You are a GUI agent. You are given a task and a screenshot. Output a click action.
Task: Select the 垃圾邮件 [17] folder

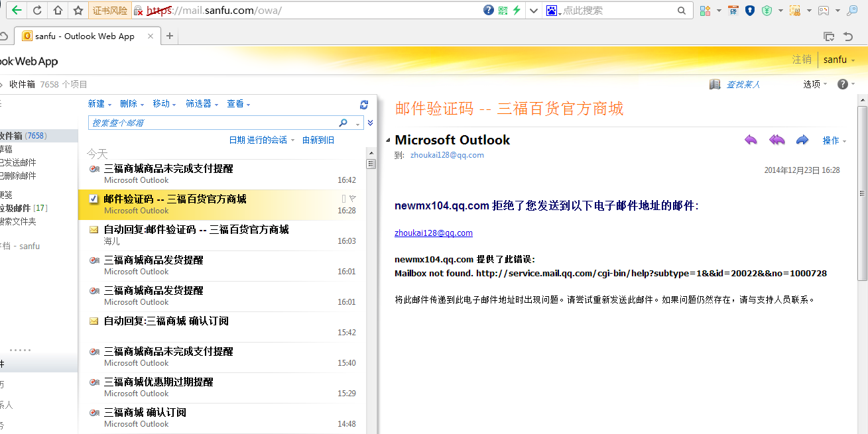(x=24, y=208)
